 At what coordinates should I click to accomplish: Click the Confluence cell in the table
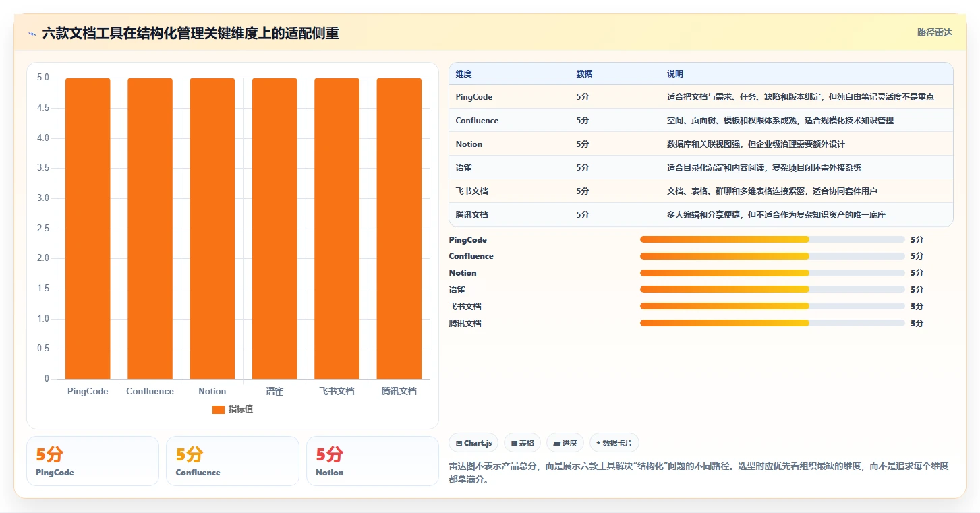point(477,121)
